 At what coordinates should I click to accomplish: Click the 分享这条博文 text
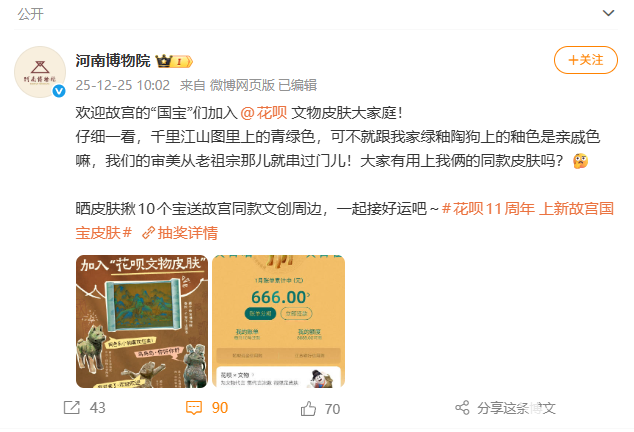point(516,408)
